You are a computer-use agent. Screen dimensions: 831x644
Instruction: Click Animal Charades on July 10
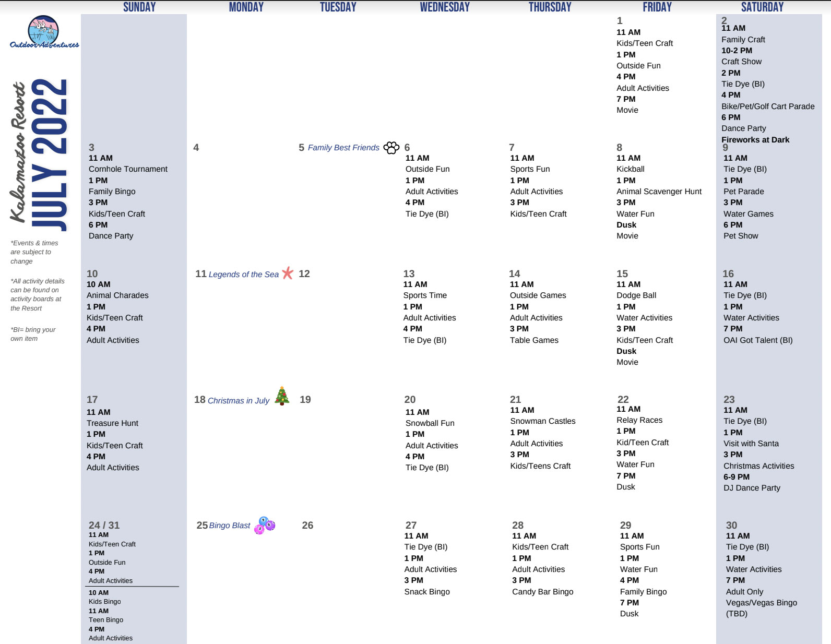117,295
